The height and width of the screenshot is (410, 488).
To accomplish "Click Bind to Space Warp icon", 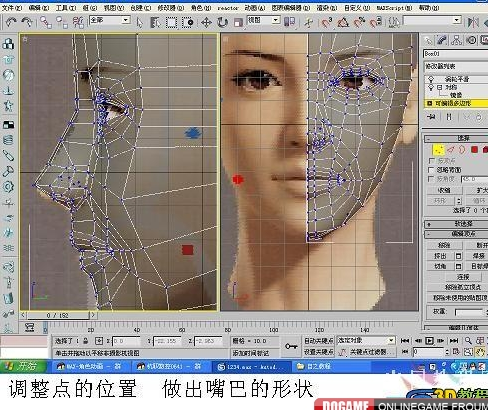I will pos(78,22).
